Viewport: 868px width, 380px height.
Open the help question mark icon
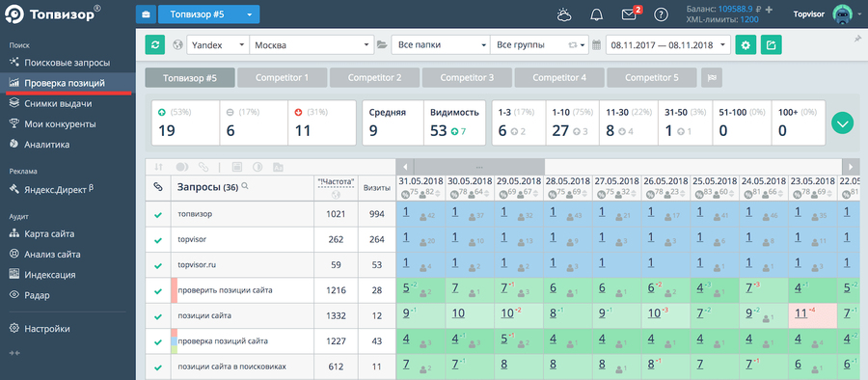[x=661, y=15]
